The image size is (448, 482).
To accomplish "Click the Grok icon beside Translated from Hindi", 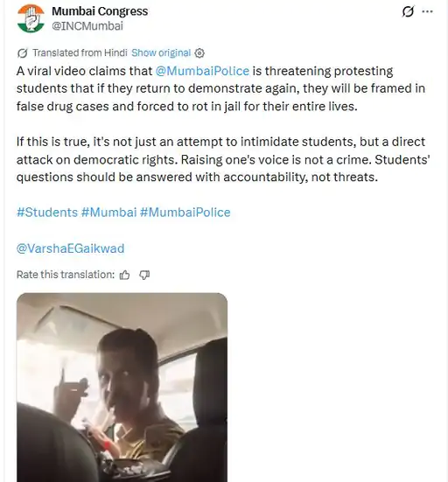I will click(x=22, y=53).
